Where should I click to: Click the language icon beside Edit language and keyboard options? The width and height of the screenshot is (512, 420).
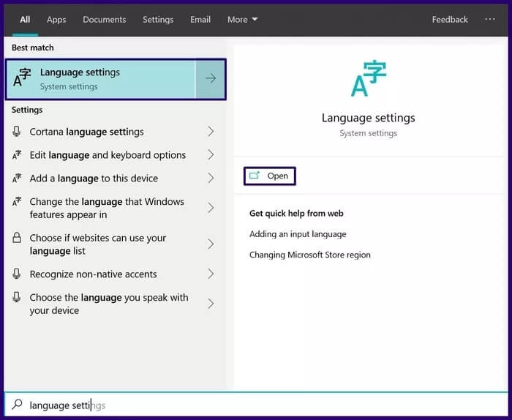pos(17,155)
